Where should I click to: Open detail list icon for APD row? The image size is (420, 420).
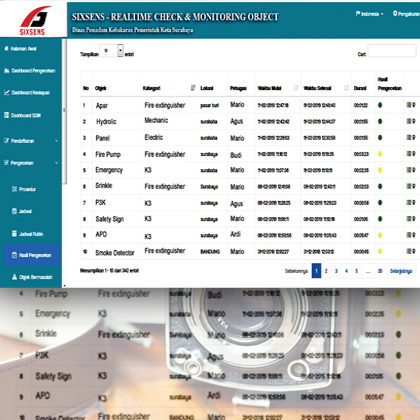[409, 235]
